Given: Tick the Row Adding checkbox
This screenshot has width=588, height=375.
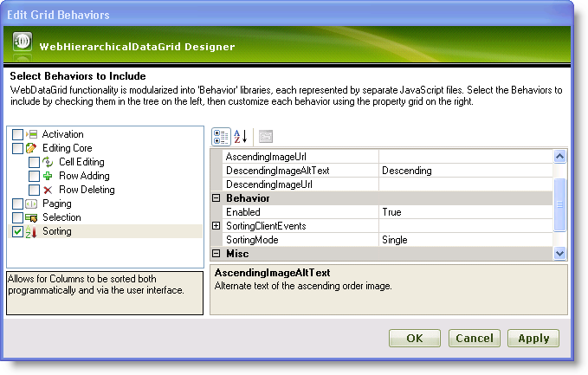Looking at the screenshot, I should tap(34, 176).
